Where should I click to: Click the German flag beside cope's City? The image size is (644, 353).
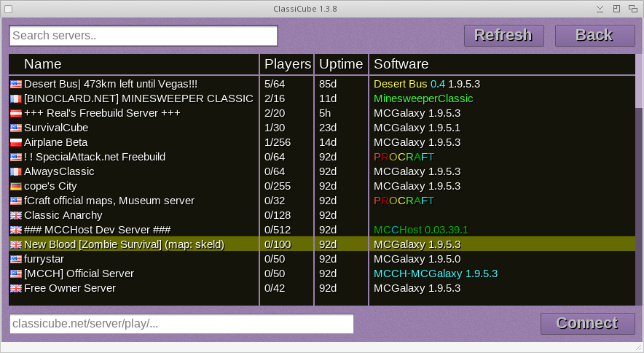pos(16,187)
